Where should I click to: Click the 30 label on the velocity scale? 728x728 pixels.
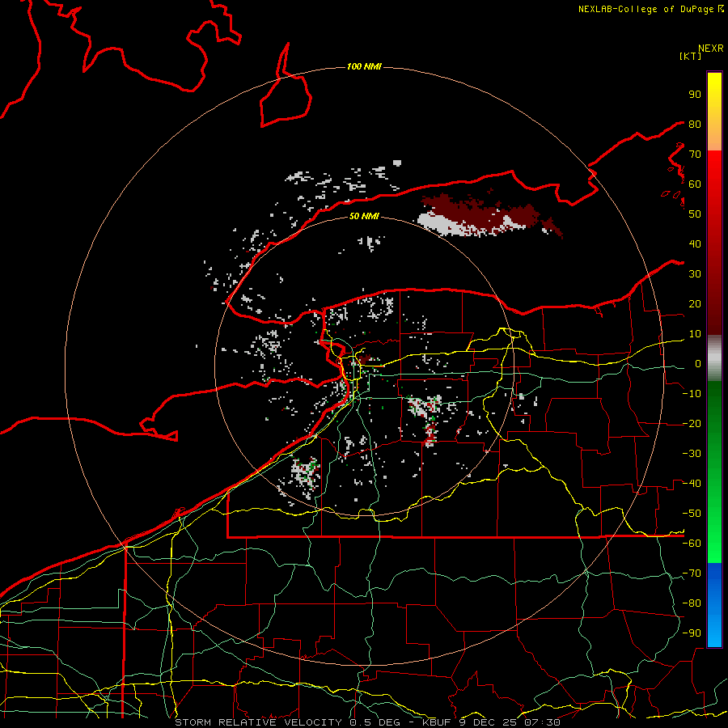[x=695, y=274]
